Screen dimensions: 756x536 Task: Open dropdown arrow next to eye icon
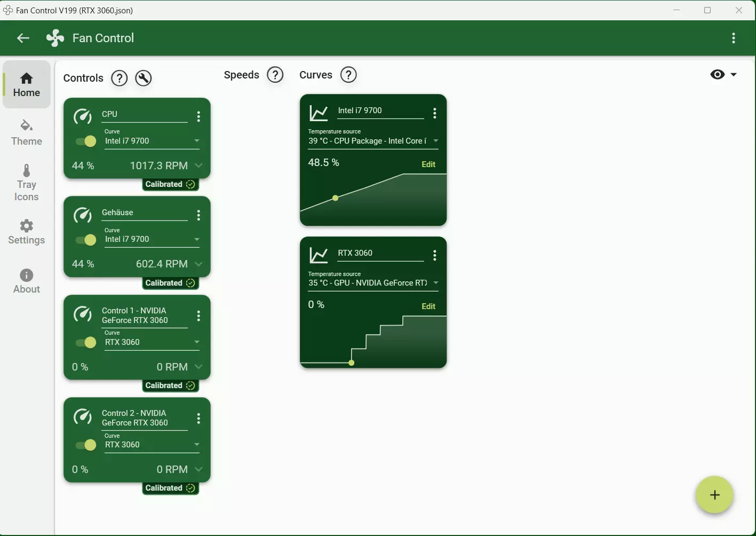734,75
